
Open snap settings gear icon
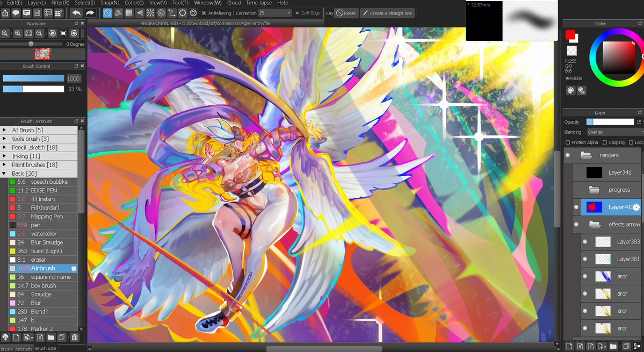coord(193,13)
